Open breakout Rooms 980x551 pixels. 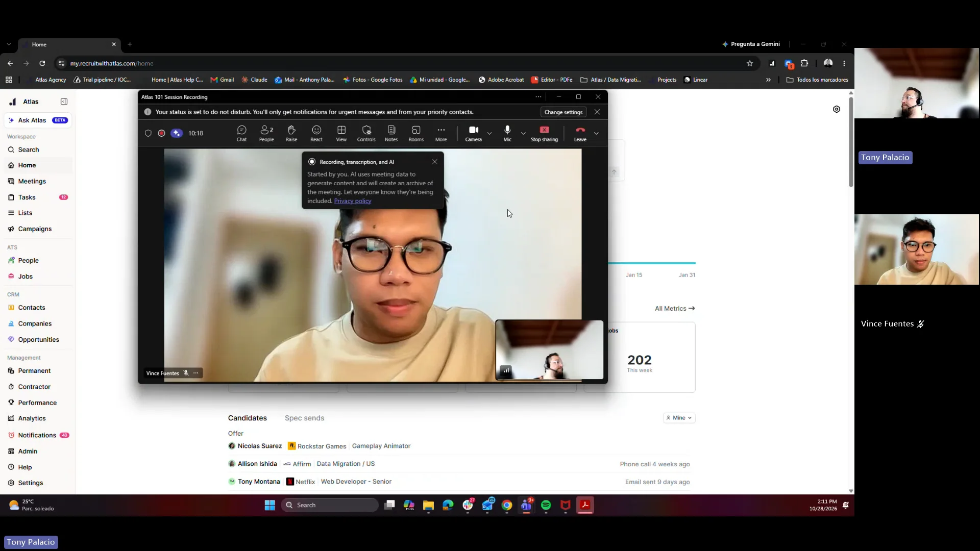(x=416, y=133)
